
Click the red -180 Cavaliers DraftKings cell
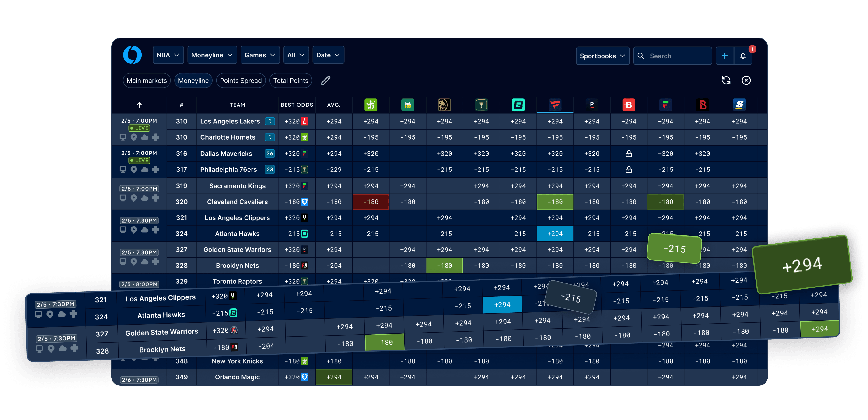(x=371, y=202)
